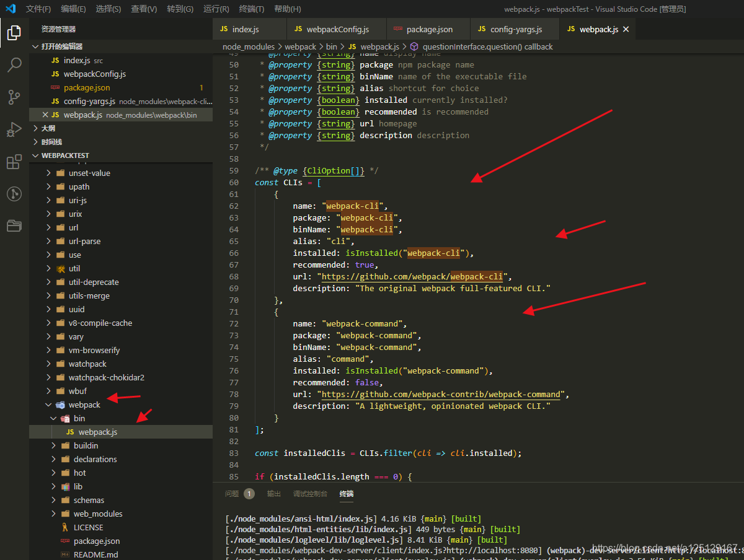The height and width of the screenshot is (560, 744).
Task: Open the GitLens activity bar icon
Action: click(14, 194)
